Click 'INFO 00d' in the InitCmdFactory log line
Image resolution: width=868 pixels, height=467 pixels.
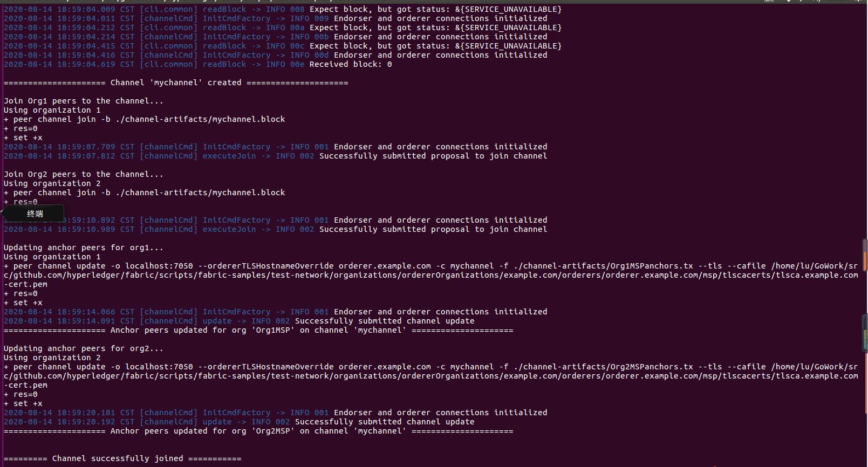click(x=310, y=55)
